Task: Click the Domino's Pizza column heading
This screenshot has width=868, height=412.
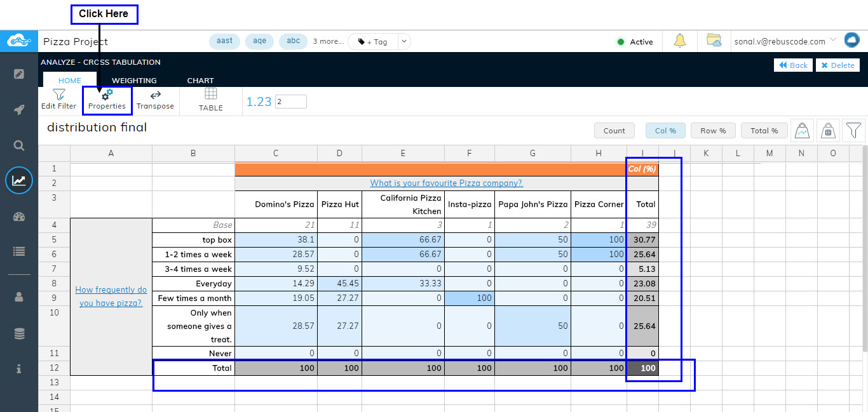Action: coord(276,204)
